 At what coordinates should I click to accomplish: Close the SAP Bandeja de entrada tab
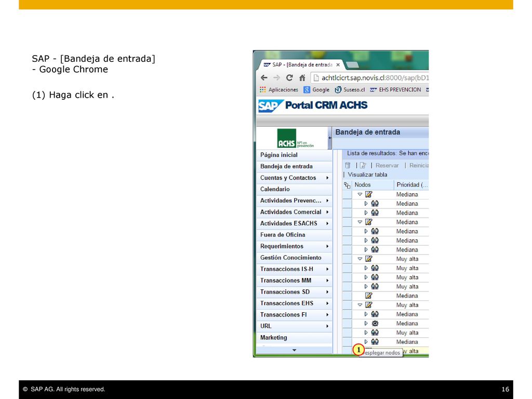(x=338, y=64)
